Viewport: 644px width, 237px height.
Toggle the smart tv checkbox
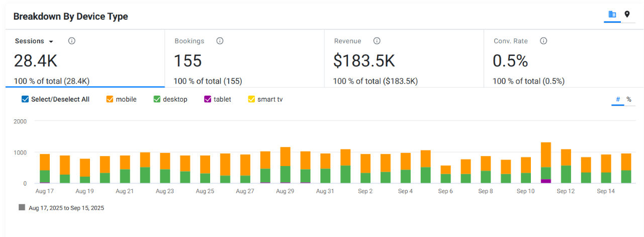pos(251,99)
